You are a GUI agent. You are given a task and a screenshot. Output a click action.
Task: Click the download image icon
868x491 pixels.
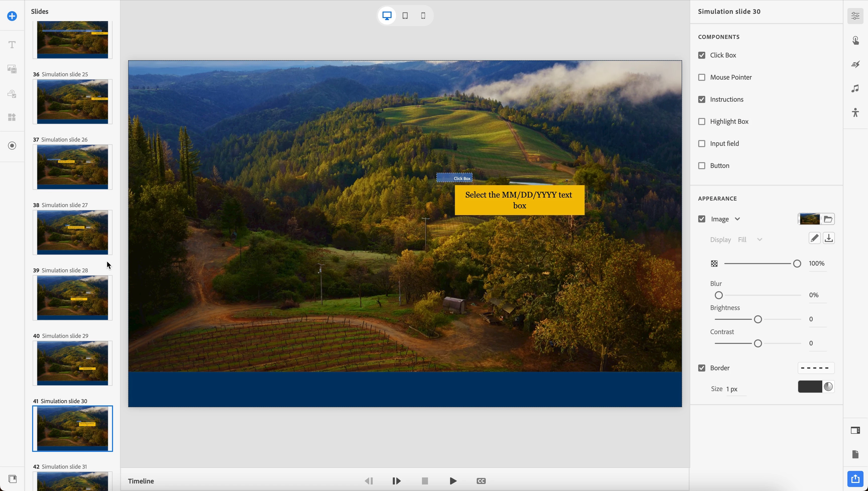tap(829, 238)
